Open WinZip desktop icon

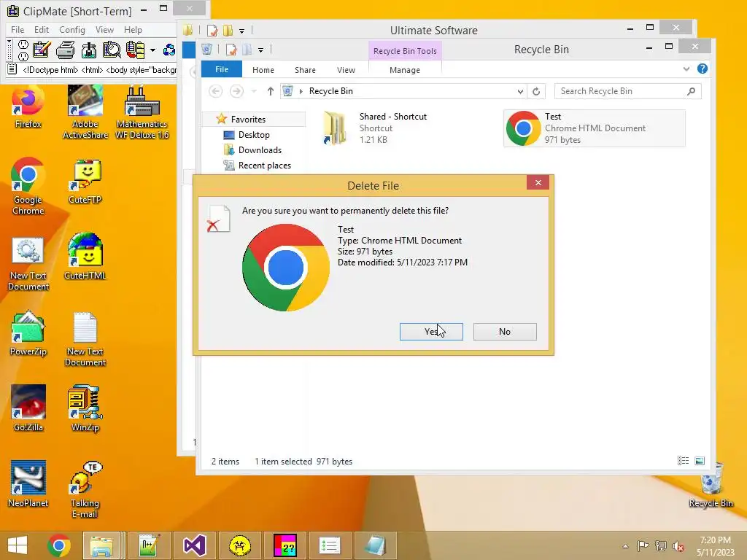85,408
